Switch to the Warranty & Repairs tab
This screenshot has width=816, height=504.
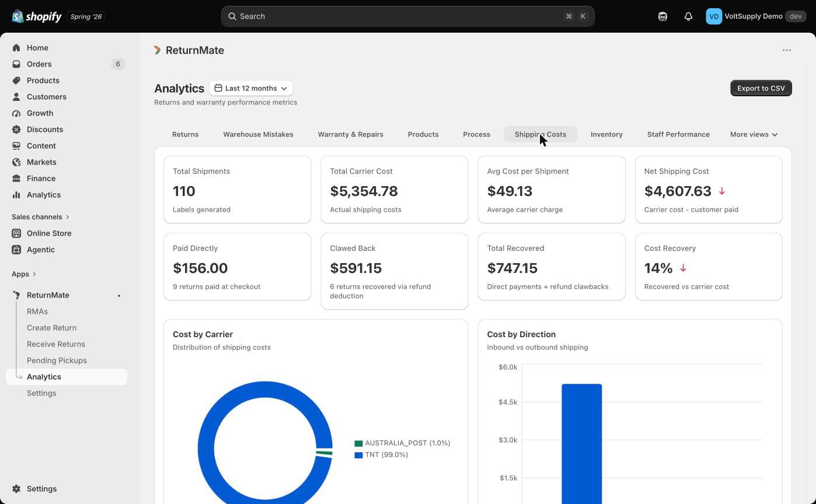tap(350, 134)
